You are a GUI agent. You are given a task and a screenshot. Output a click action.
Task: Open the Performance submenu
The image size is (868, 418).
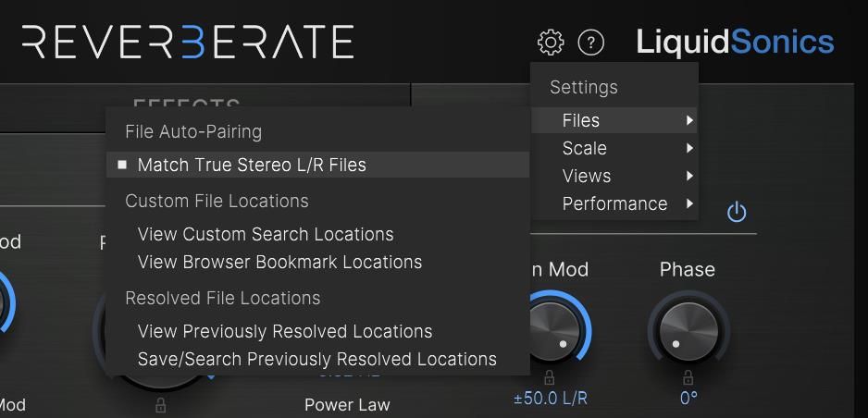coord(614,203)
